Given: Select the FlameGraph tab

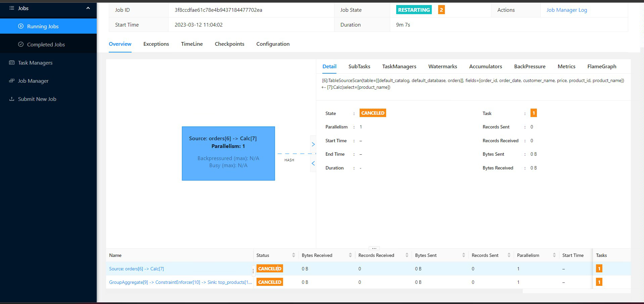Looking at the screenshot, I should [602, 67].
